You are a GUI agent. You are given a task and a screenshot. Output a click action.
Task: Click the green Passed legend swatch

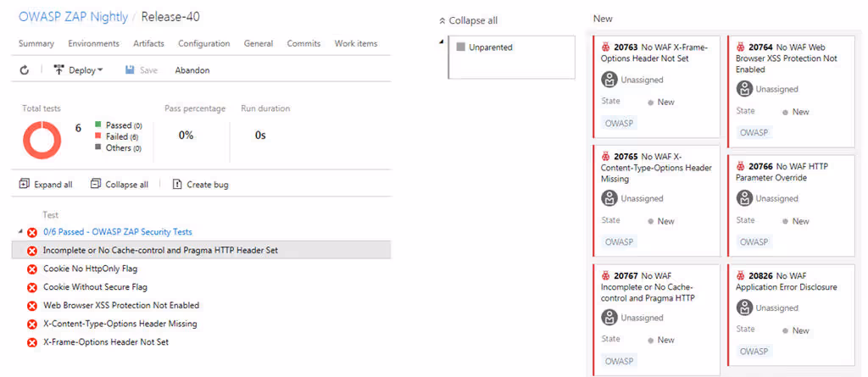click(x=98, y=125)
